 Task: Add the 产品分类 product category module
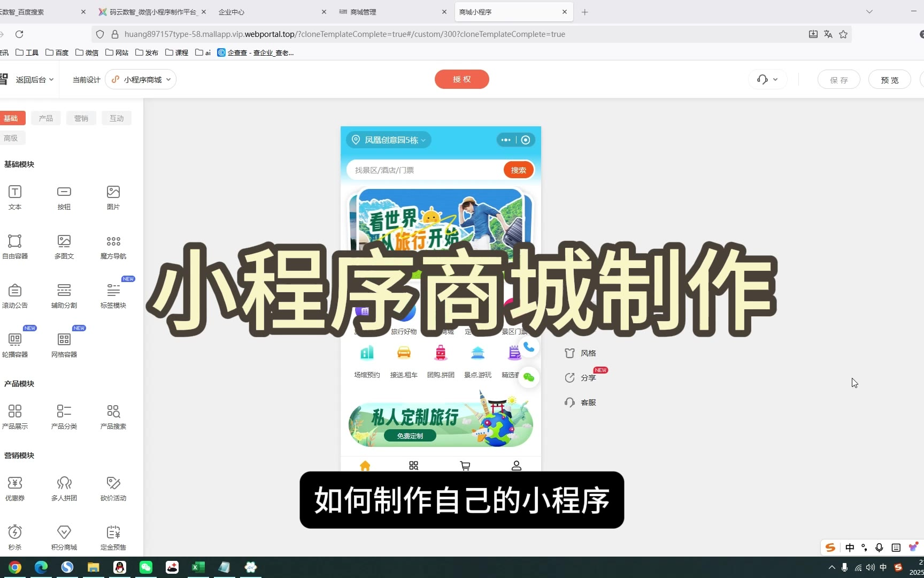pos(64,416)
